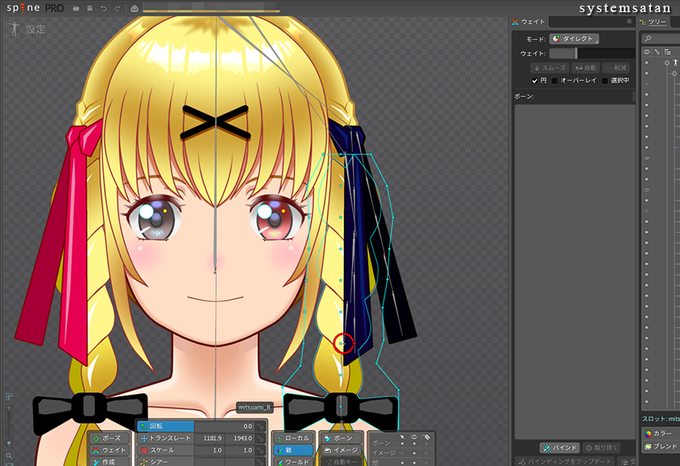
Task: Select the スケール scale tool
Action: coord(166,450)
